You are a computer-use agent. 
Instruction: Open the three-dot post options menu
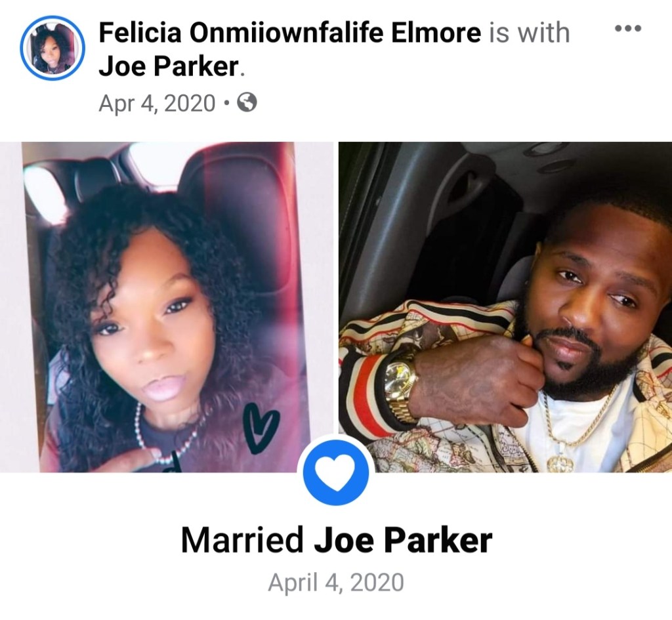(x=628, y=29)
